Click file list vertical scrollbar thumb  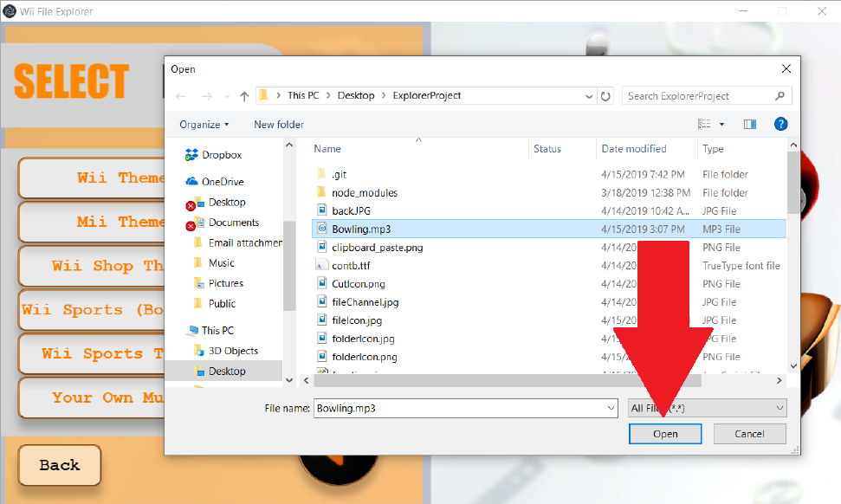(x=793, y=183)
